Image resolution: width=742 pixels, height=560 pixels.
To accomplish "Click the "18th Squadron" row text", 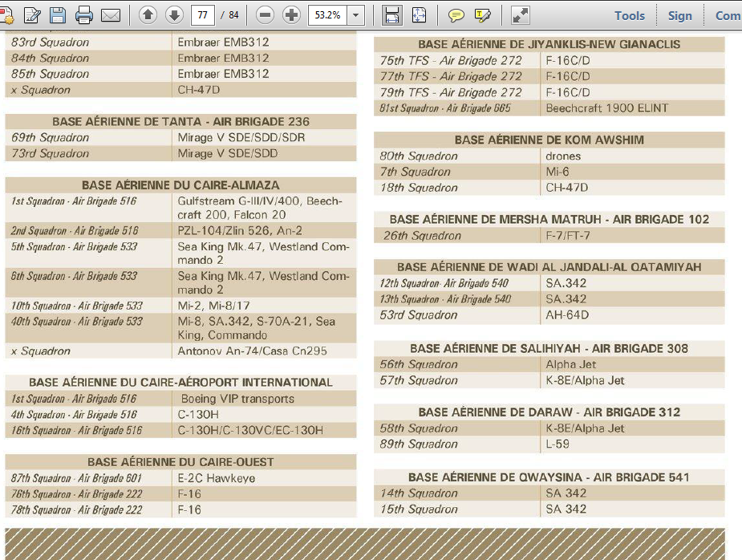I will click(x=419, y=188).
